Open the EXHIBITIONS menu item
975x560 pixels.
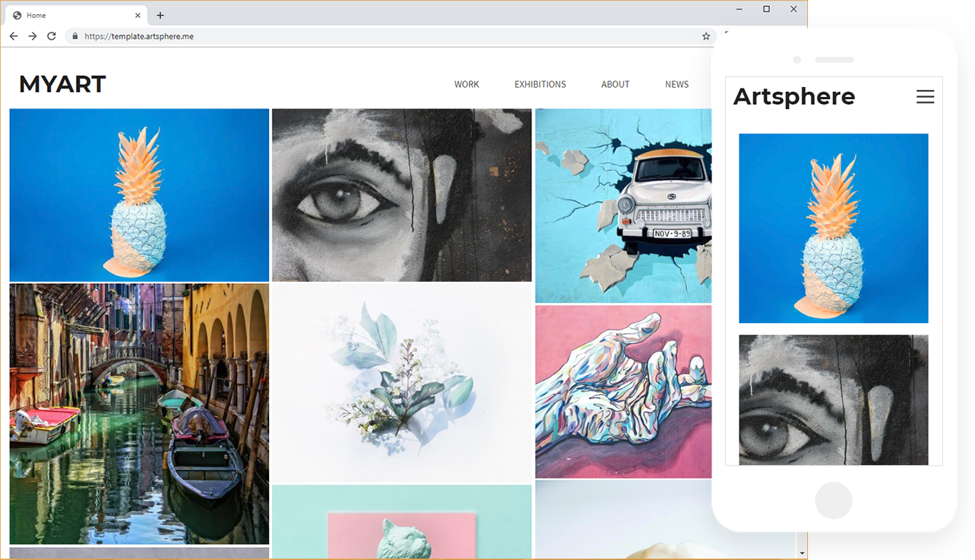tap(540, 84)
